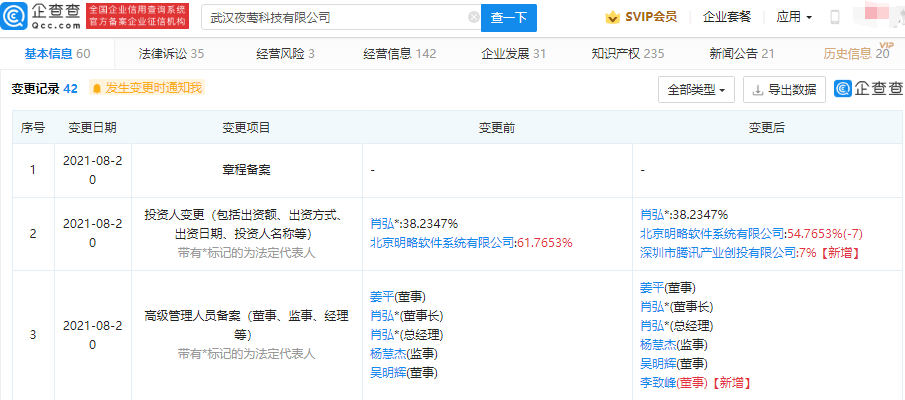The width and height of the screenshot is (905, 400).
Task: Enable 发生变更时通知我 notification
Action: pyautogui.click(x=147, y=88)
